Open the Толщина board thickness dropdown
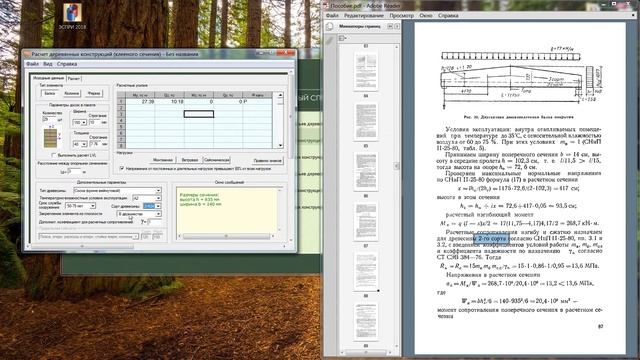This screenshot has height=360, width=640. coord(80,144)
